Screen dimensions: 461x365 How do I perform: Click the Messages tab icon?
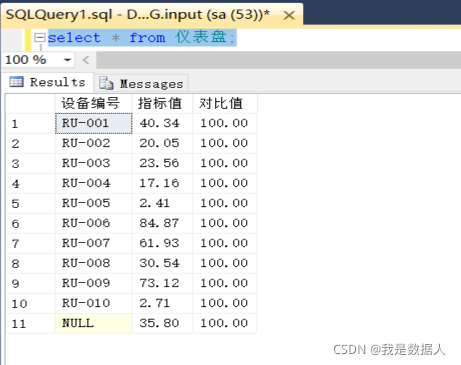[106, 83]
